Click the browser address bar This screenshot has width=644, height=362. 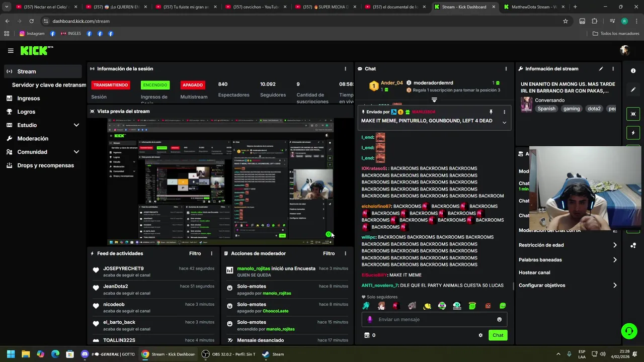tap(302, 21)
